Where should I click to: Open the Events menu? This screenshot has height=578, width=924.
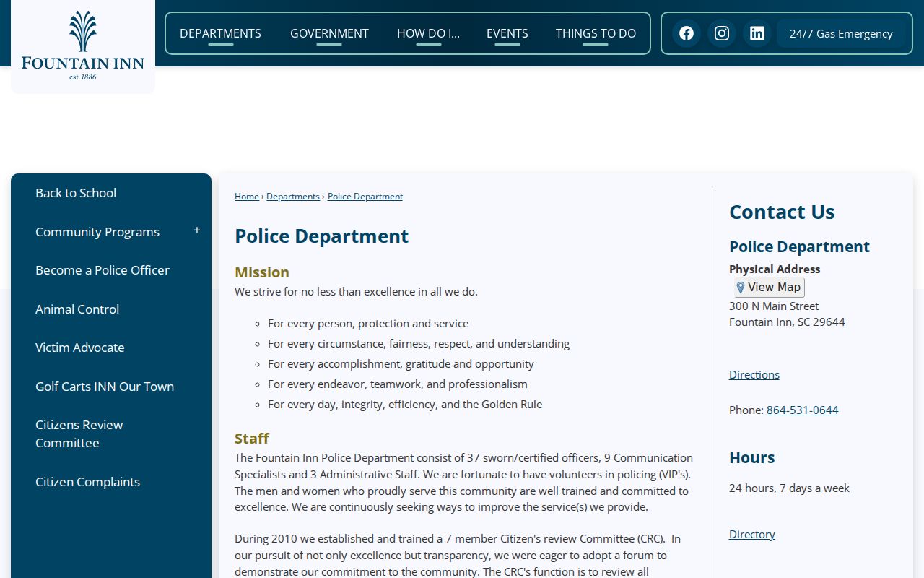pyautogui.click(x=507, y=33)
